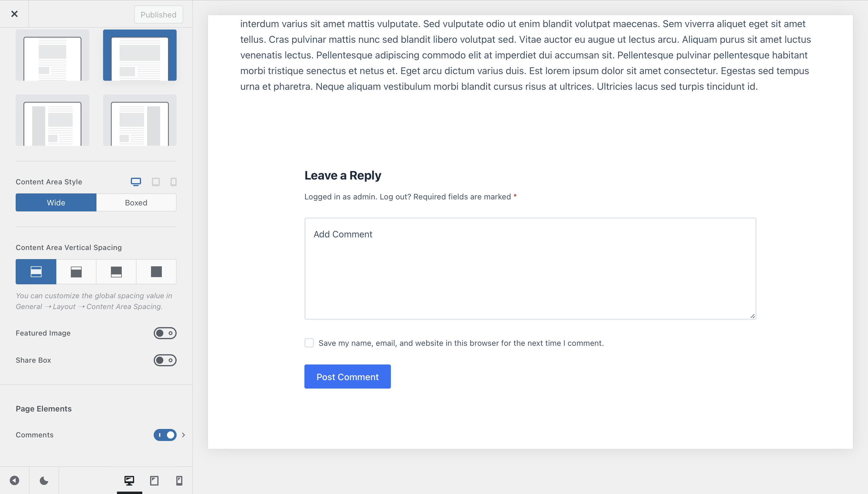868x494 pixels.
Task: Click the Post Comment button
Action: [x=347, y=376]
